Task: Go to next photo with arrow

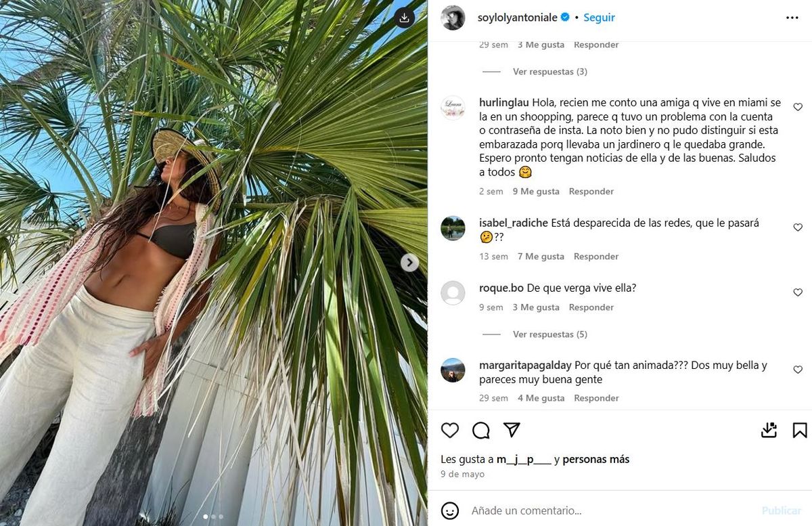Action: (x=409, y=263)
